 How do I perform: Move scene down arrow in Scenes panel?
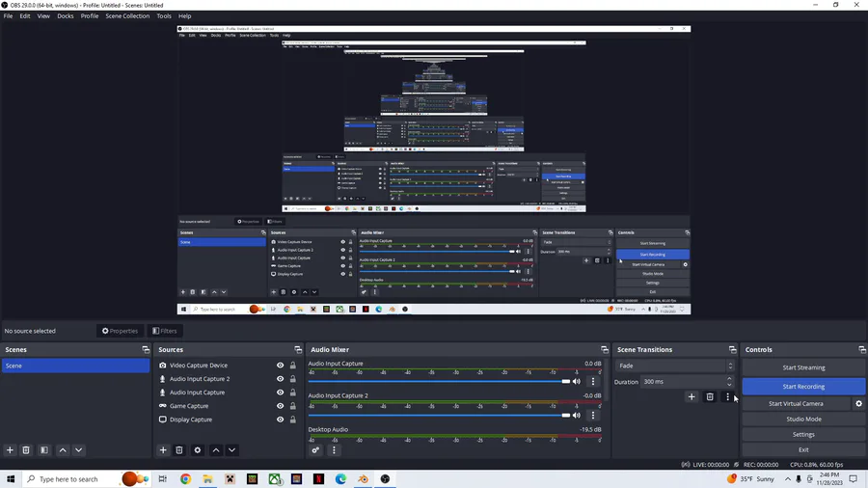click(x=79, y=449)
